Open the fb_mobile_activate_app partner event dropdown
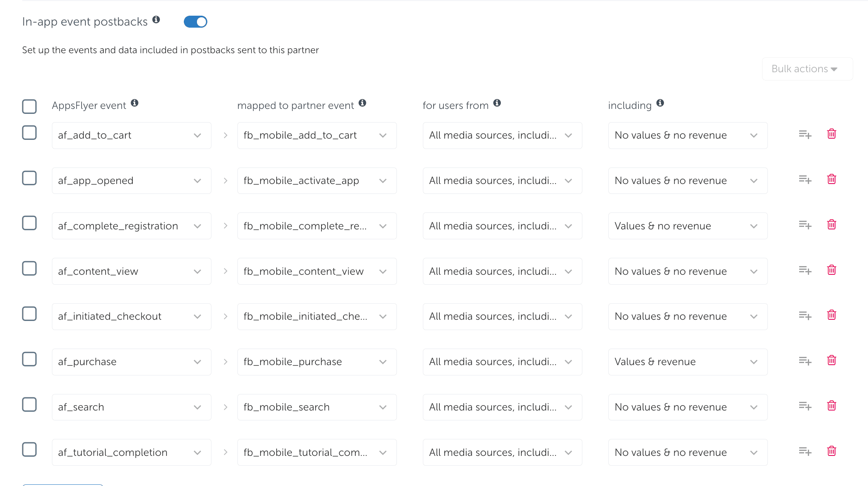The image size is (868, 486). [317, 181]
